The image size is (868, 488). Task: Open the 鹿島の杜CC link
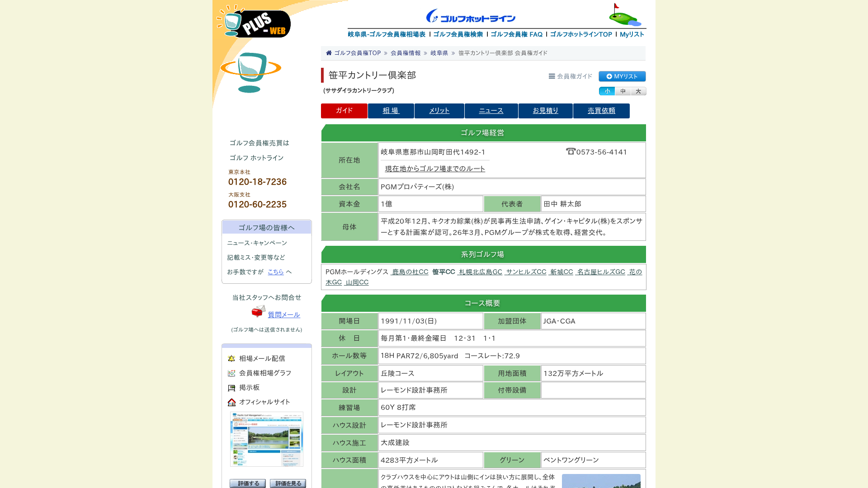[x=410, y=272]
